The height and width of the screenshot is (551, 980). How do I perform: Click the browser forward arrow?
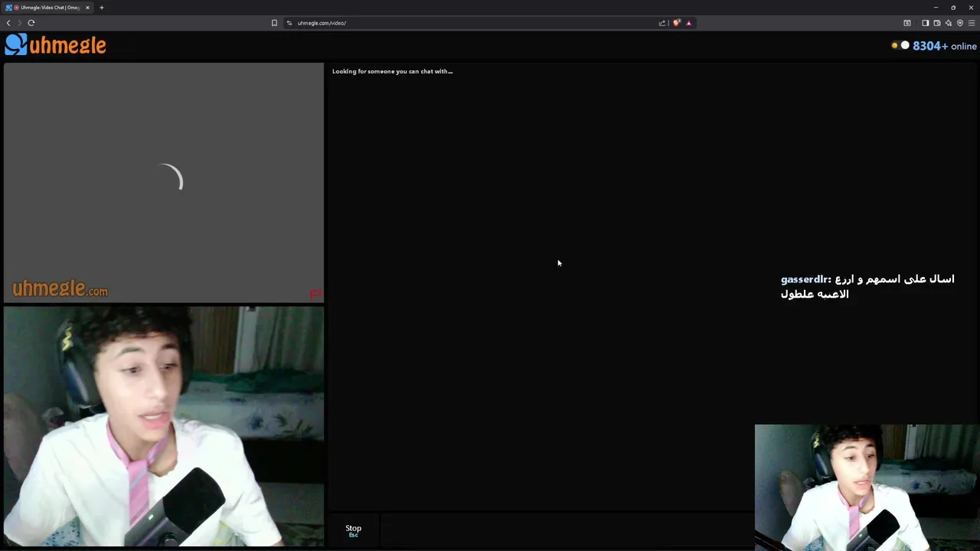[x=20, y=23]
